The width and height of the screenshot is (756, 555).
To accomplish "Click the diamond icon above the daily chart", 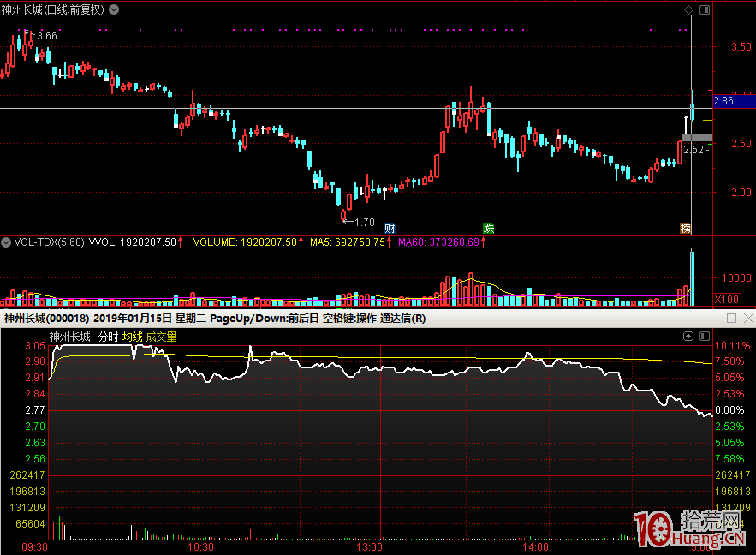I will (x=689, y=9).
